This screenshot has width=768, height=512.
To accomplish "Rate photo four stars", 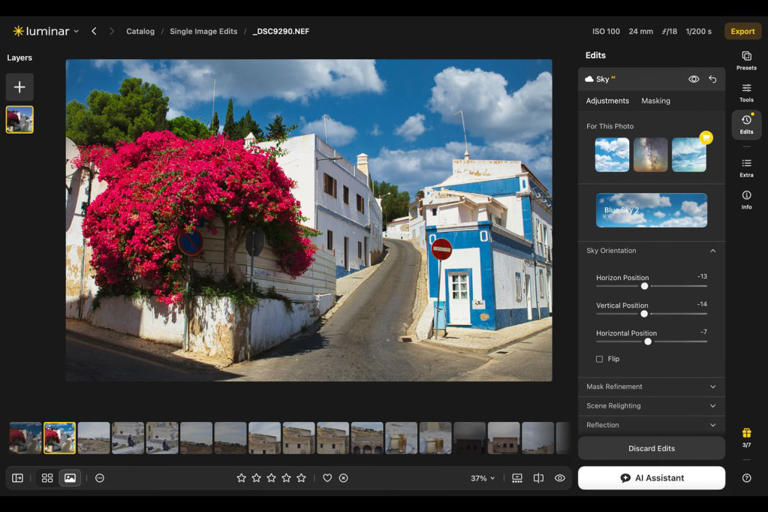I will (287, 478).
